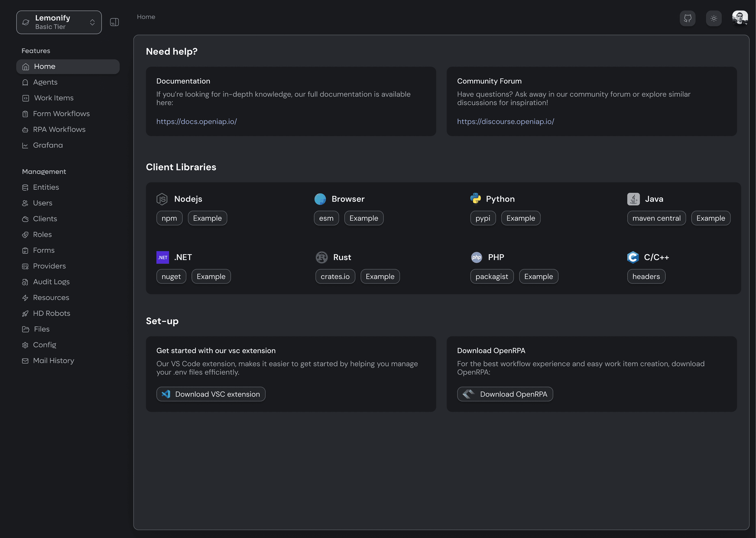Screen dimensions: 756x538
Task: Visit the discourse.openiap.io forum link
Action: pos(505,121)
